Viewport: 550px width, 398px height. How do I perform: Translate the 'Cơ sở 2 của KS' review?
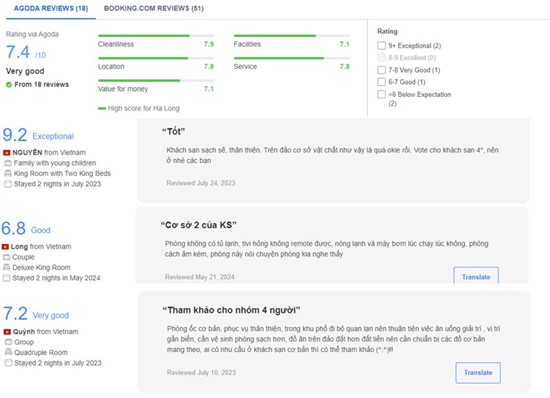tap(476, 277)
